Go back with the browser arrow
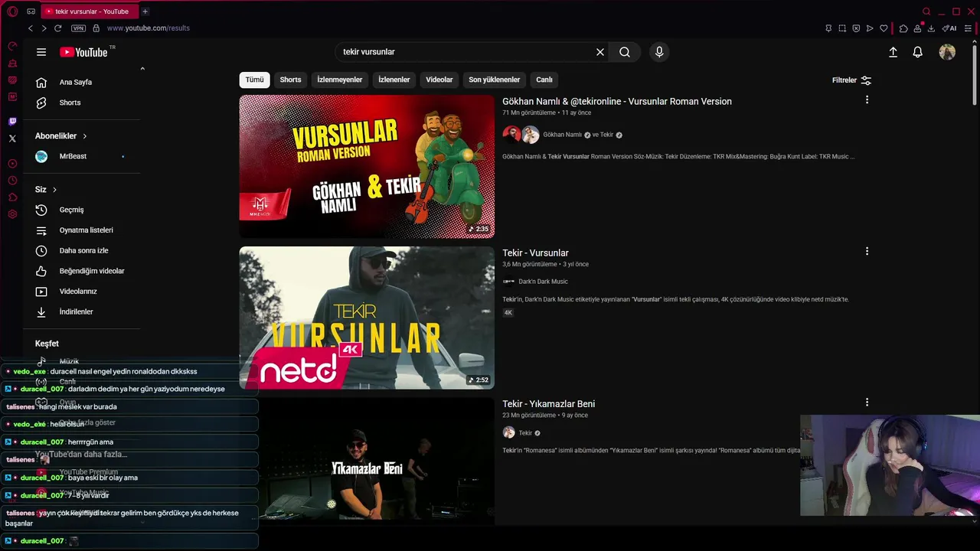This screenshot has height=551, width=980. pos(31,28)
